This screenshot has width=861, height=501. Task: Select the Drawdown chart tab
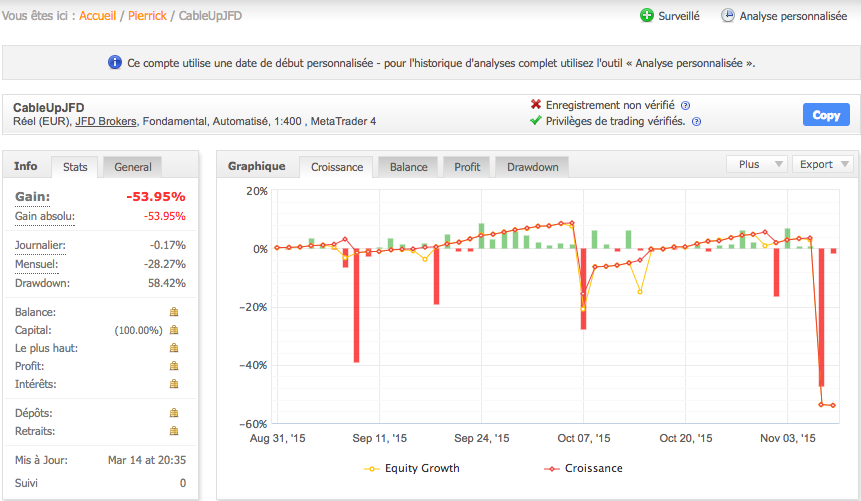[532, 167]
